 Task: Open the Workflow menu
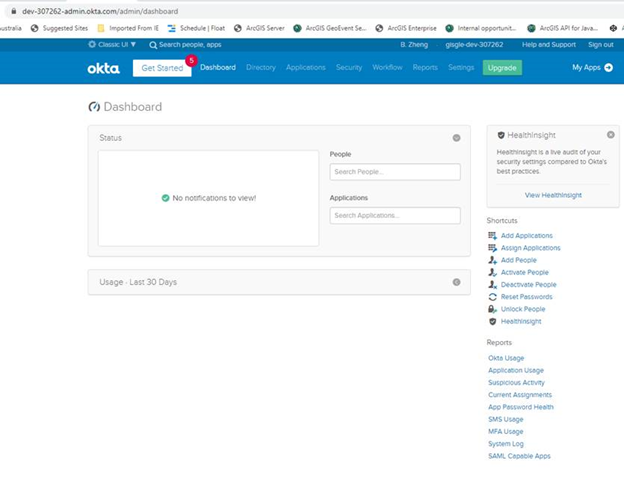[x=387, y=67]
